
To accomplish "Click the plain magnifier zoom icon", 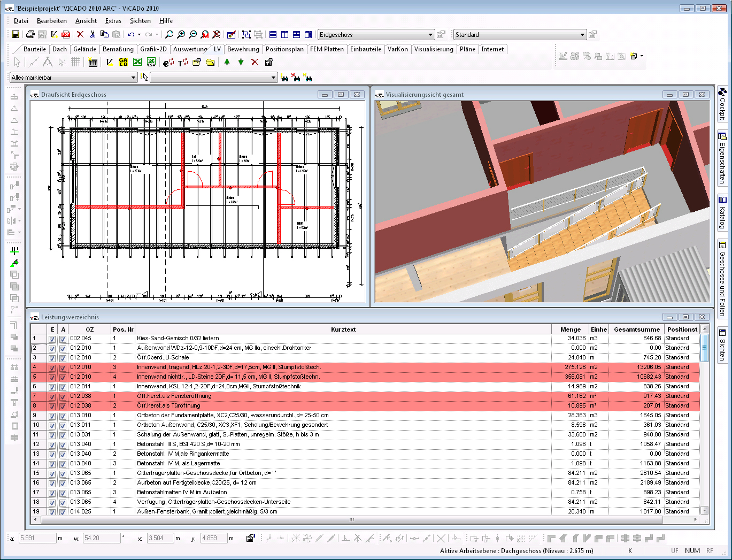I will coord(169,34).
